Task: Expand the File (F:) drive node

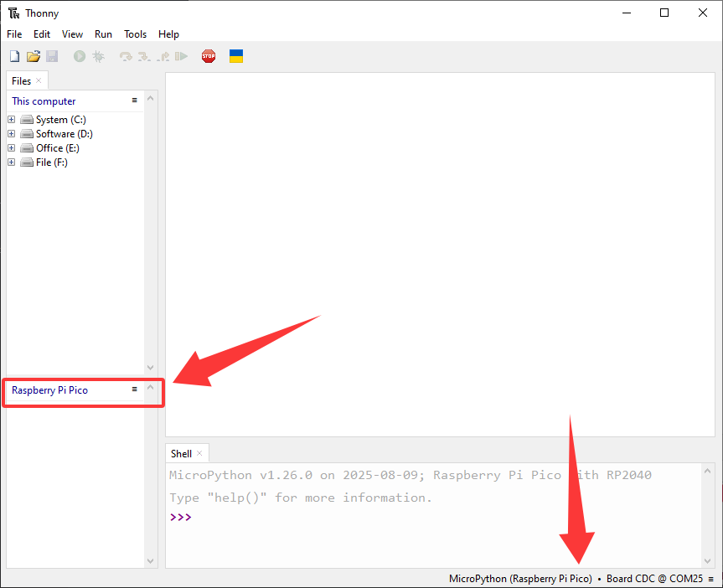Action: point(12,162)
